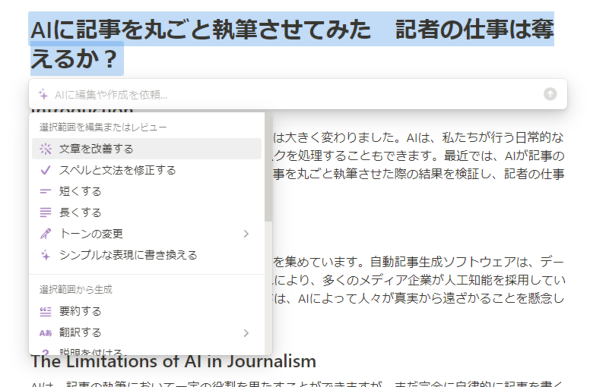Click the short-lines icon beside 短くする
This screenshot has height=387, width=590.
45,191
